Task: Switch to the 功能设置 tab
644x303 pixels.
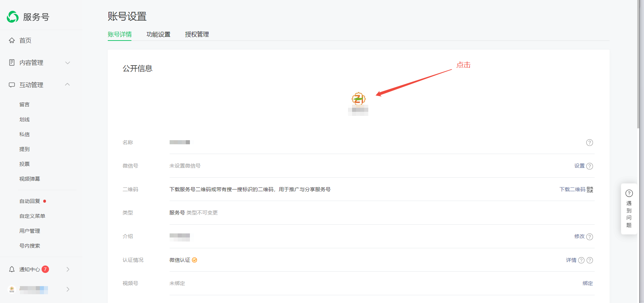Action: pyautogui.click(x=158, y=34)
